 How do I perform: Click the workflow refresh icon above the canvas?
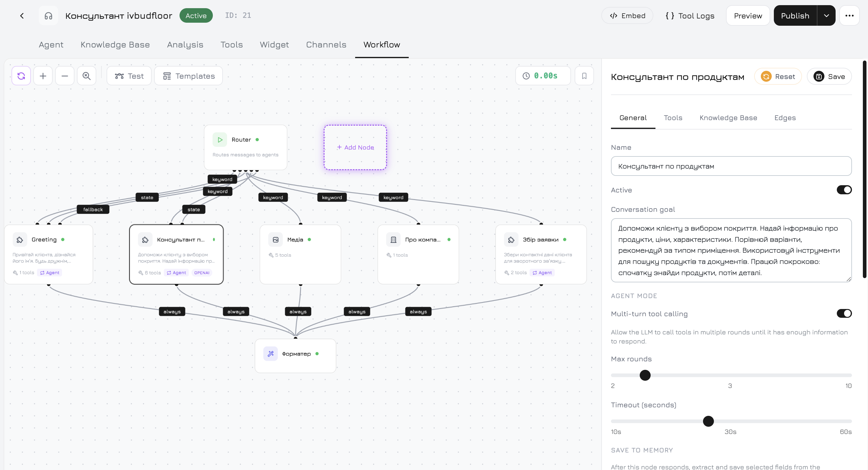(x=21, y=75)
